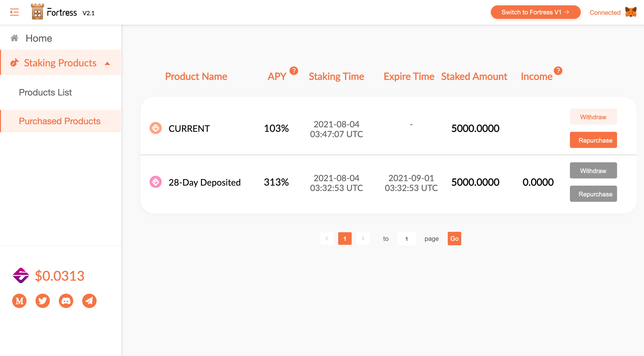644x356 pixels.
Task: Repurchase the CURRENT product
Action: tap(593, 140)
